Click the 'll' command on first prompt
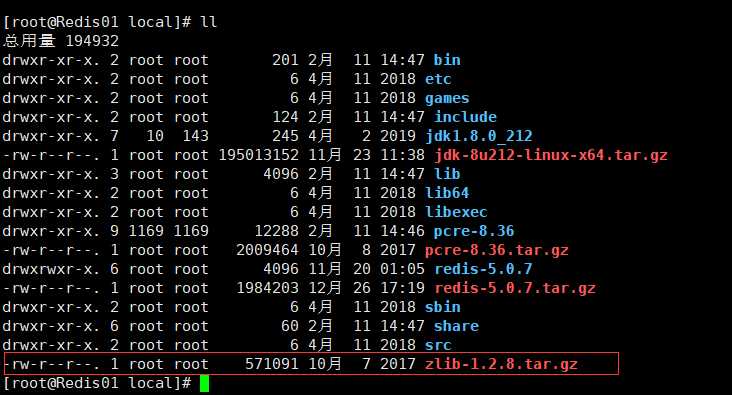 tap(209, 22)
